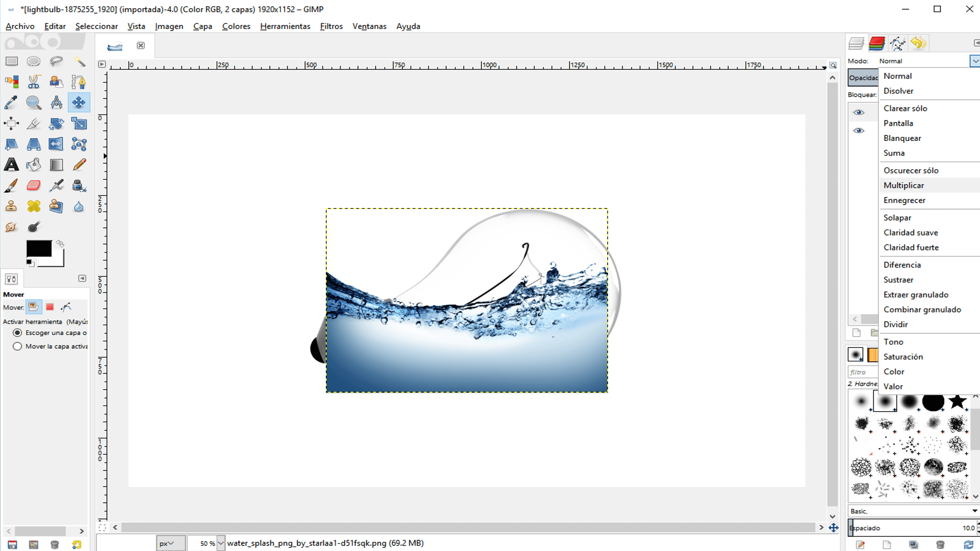Viewport: 980px width, 551px height.
Task: Switch to the Undo History dock tab
Action: coord(918,43)
